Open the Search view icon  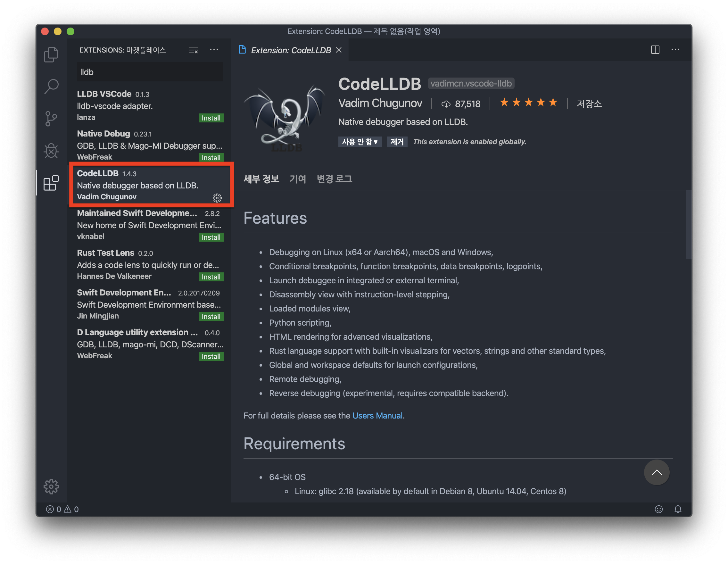coord(51,87)
